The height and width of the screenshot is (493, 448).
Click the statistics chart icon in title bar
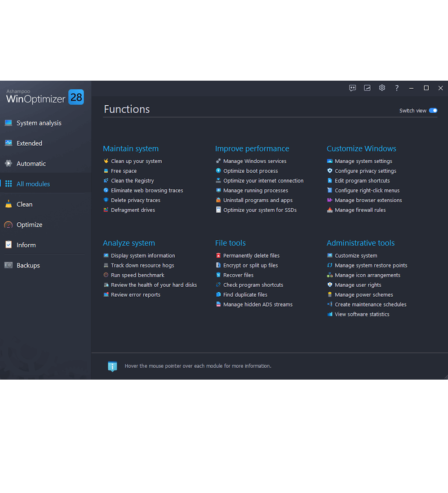pos(367,88)
